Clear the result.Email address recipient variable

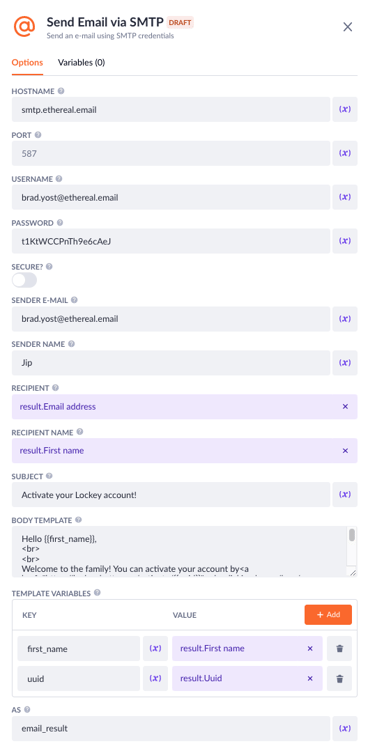point(345,407)
